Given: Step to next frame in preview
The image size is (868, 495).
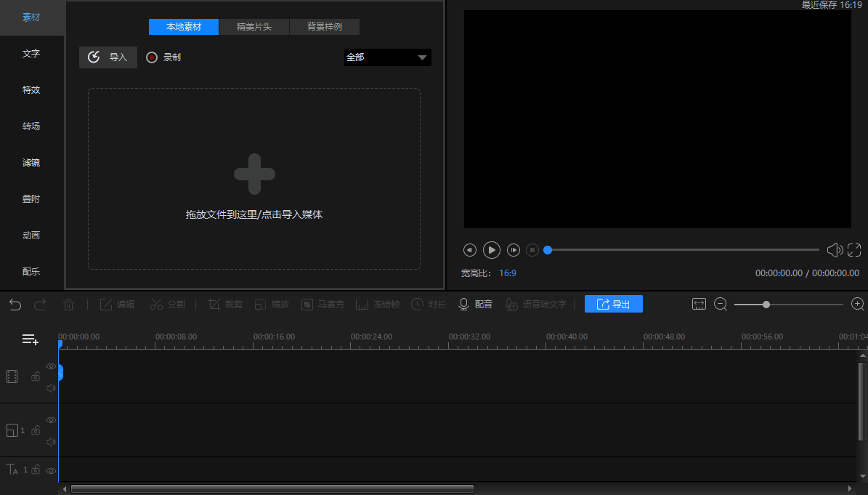Looking at the screenshot, I should point(514,250).
